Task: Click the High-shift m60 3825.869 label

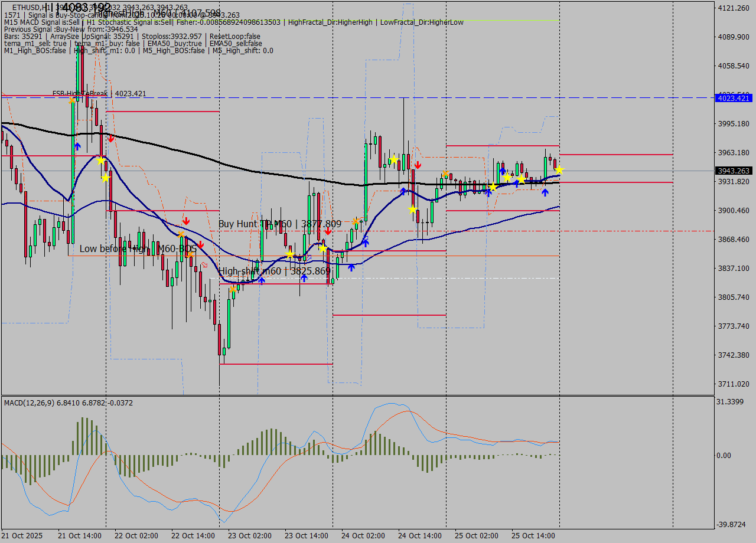Action: pyautogui.click(x=274, y=271)
